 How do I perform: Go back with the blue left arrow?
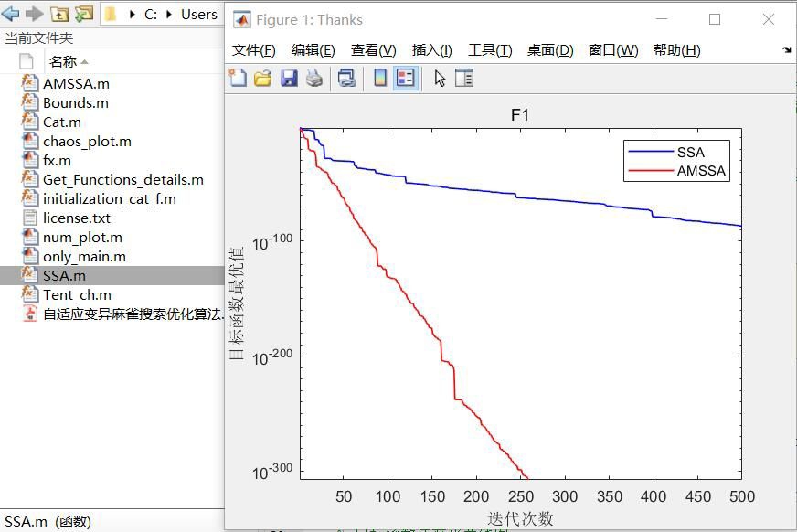(x=11, y=13)
